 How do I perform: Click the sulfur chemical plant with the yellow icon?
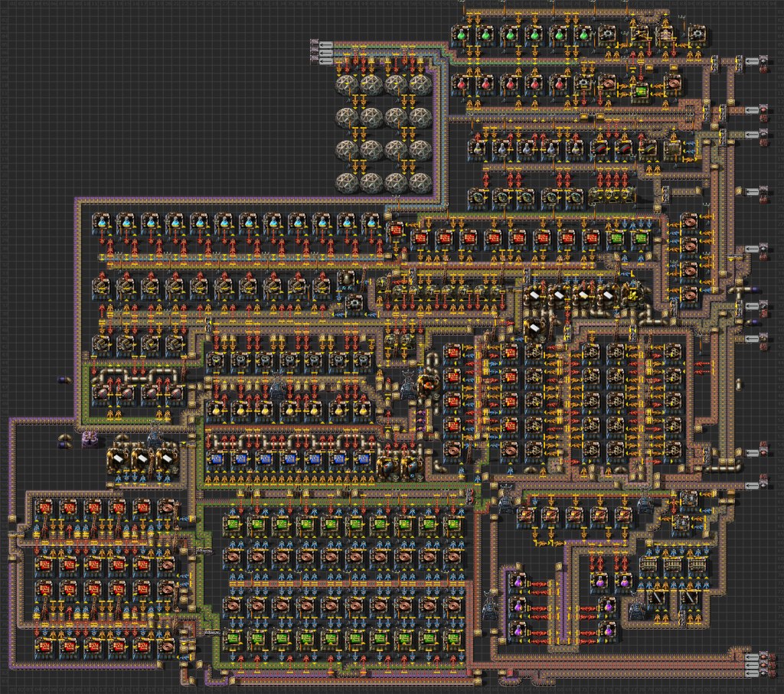tap(632, 293)
